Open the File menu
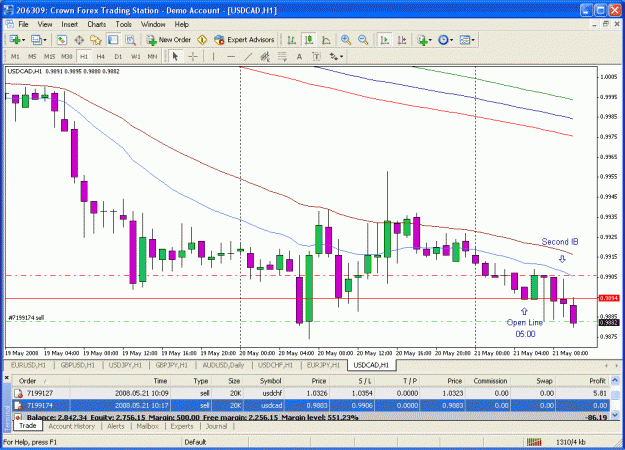The height and width of the screenshot is (450, 625). click(24, 24)
